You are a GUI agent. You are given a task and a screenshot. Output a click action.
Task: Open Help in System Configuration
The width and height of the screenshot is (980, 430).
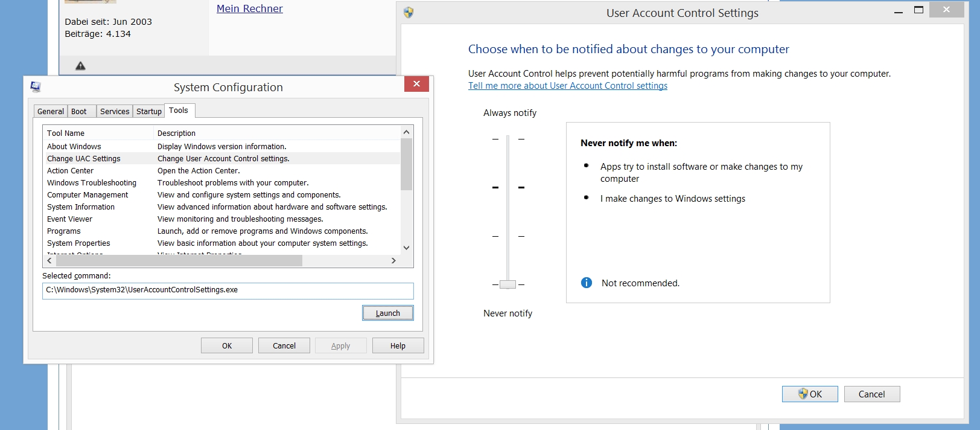point(398,345)
